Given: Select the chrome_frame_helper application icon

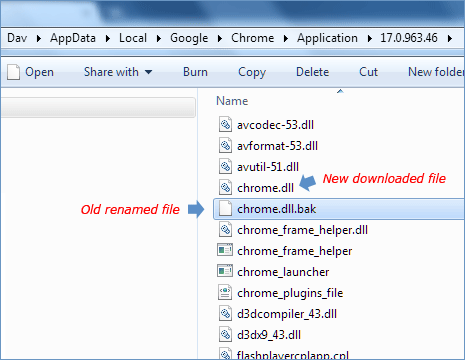Looking at the screenshot, I should [225, 250].
